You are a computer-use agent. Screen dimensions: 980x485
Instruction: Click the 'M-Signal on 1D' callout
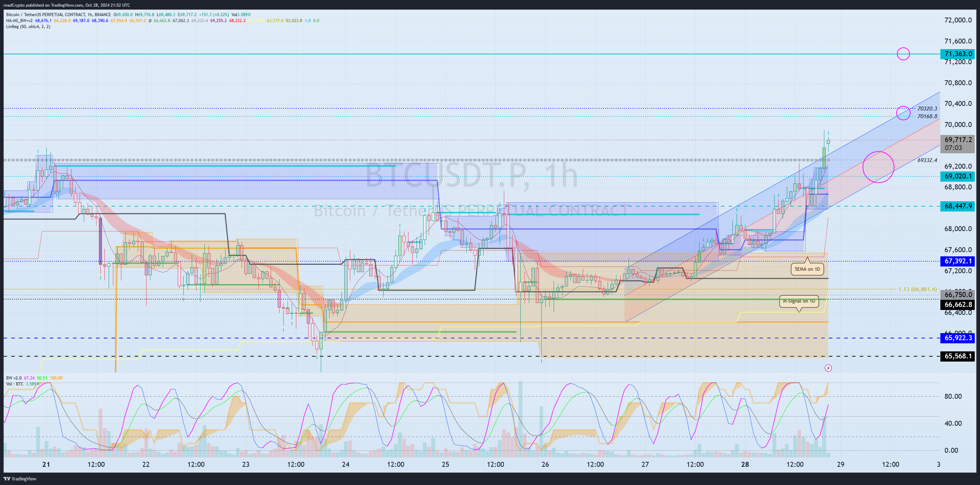pos(799,301)
